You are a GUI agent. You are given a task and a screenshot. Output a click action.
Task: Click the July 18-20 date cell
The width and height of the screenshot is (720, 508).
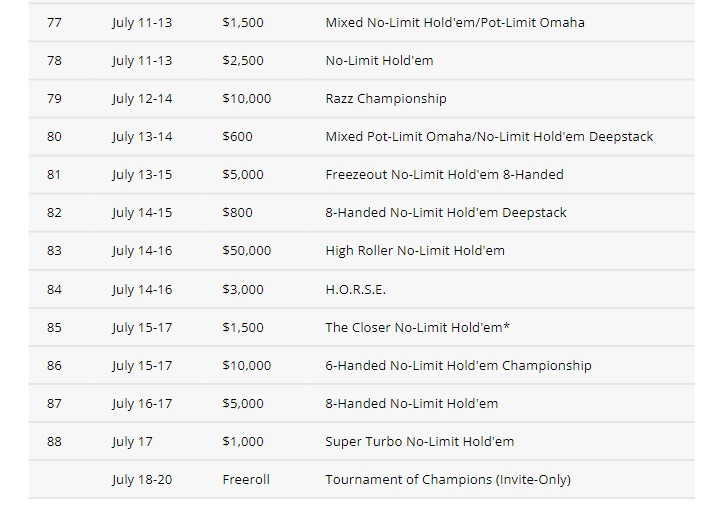pyautogui.click(x=142, y=480)
